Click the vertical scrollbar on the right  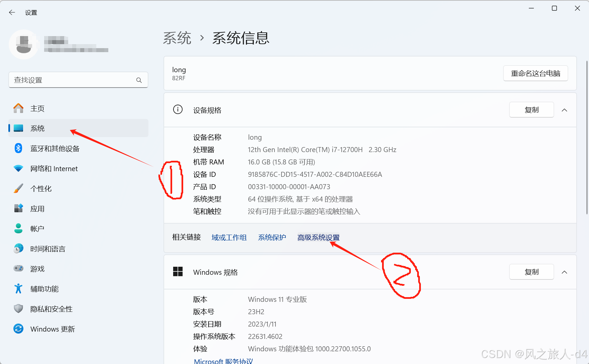587,137
